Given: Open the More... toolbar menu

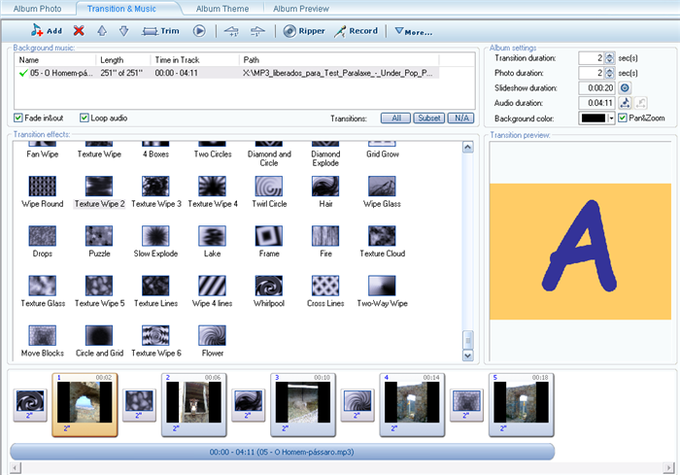Looking at the screenshot, I should (413, 32).
